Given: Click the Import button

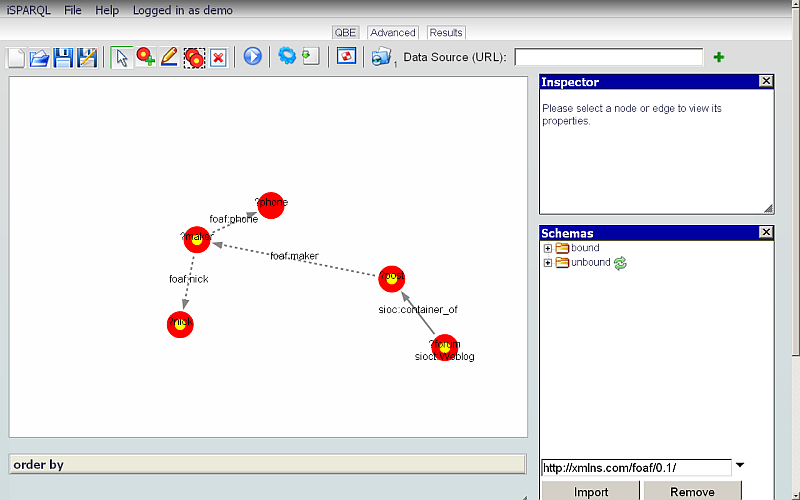Looking at the screenshot, I should tap(590, 491).
